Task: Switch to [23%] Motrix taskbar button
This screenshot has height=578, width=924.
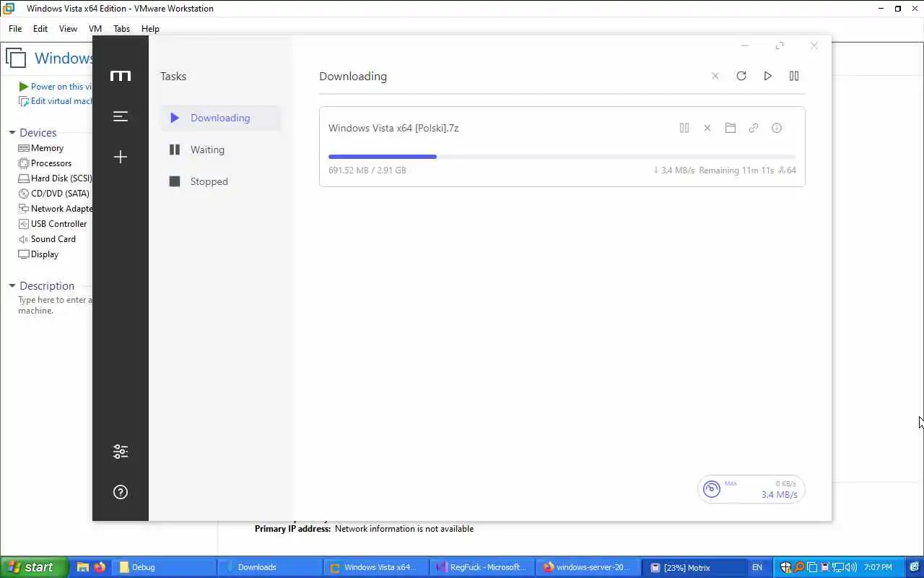Action: [x=694, y=567]
